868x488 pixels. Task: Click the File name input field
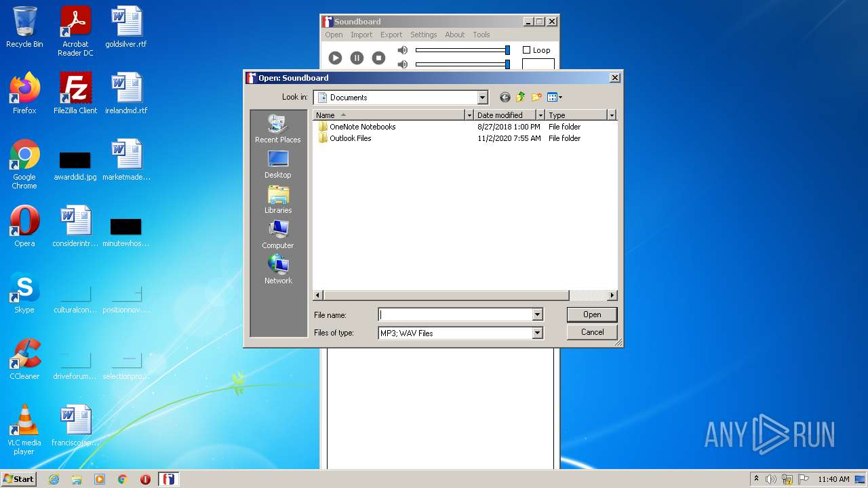[455, 314]
